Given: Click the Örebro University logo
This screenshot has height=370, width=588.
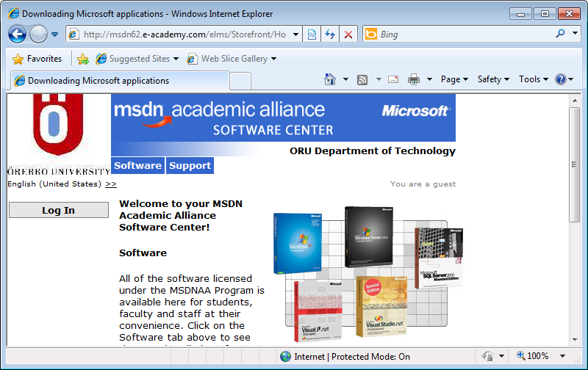Looking at the screenshot, I should point(59,134).
